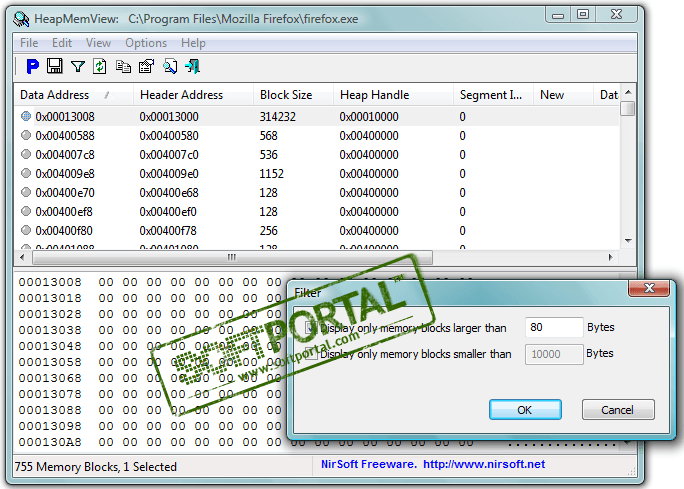
Task: Click gray circle icon of row 0x004009e8
Action: coord(26,173)
